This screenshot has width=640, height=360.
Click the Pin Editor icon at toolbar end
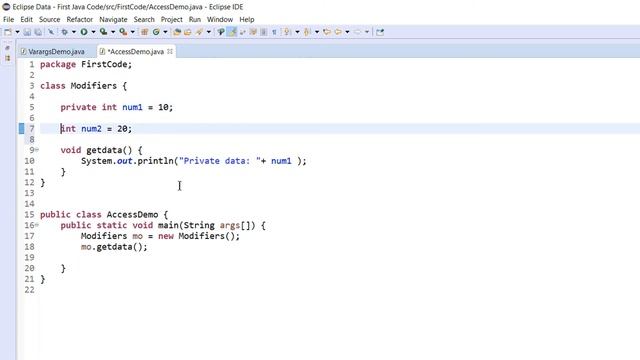click(380, 32)
